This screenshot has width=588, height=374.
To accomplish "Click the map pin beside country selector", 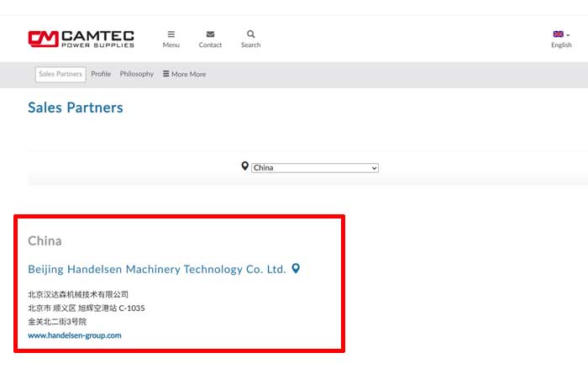I will [x=245, y=166].
